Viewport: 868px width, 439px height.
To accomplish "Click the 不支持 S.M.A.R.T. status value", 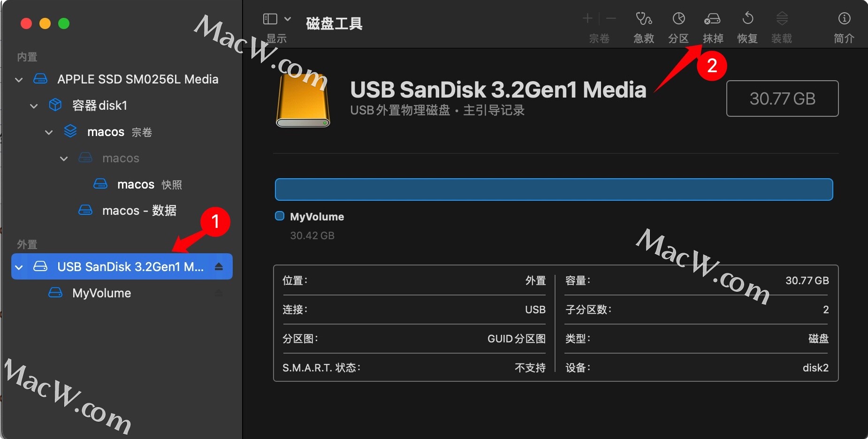I will tap(530, 368).
